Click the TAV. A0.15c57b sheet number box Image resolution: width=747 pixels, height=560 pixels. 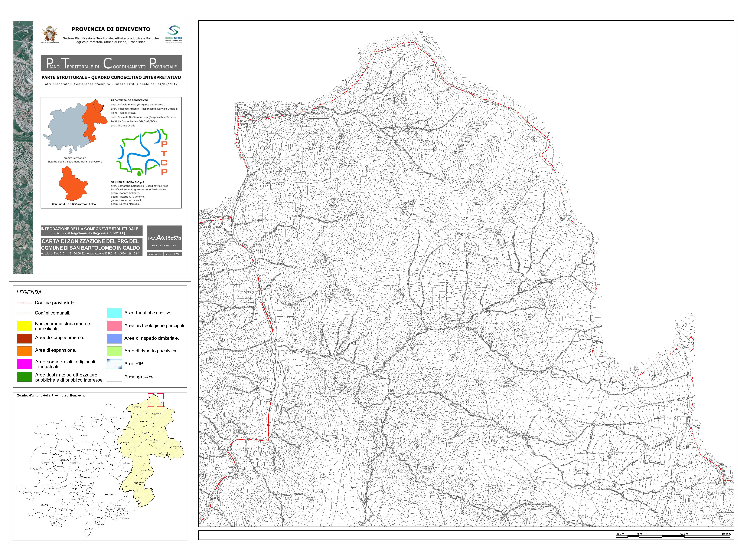[x=164, y=238]
